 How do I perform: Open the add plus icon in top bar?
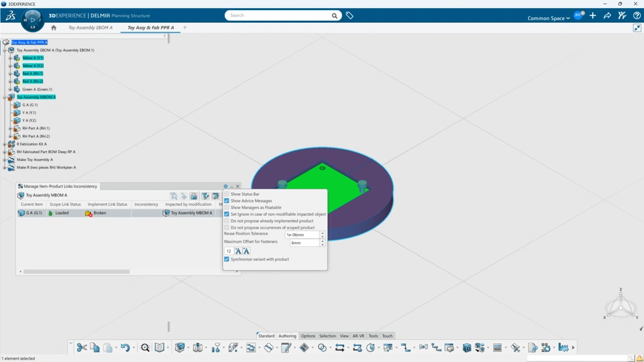coord(592,15)
